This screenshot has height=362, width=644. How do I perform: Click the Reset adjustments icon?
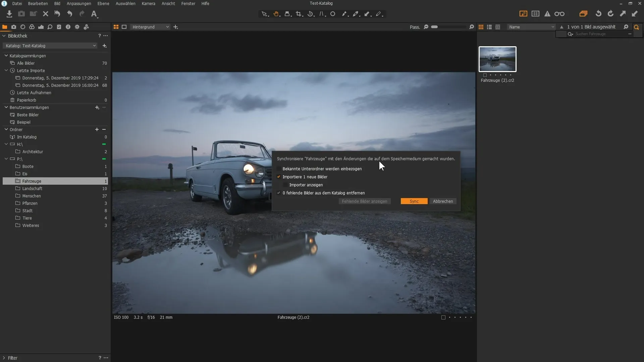[57, 14]
